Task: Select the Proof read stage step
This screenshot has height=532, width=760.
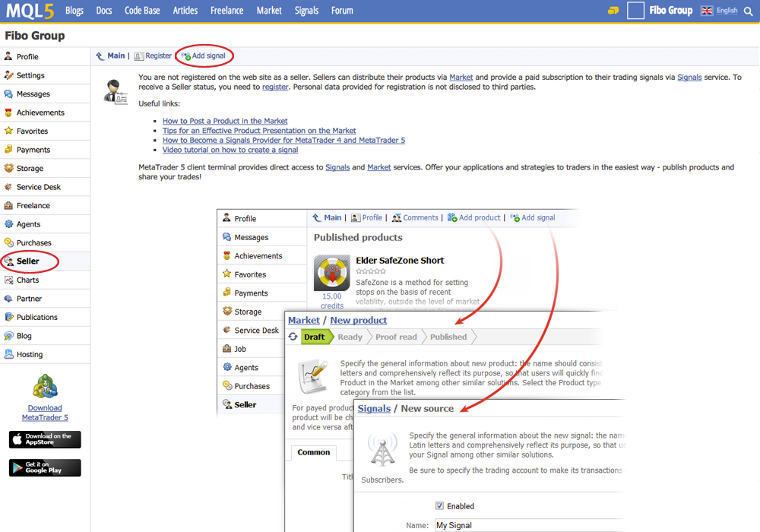Action: click(396, 337)
